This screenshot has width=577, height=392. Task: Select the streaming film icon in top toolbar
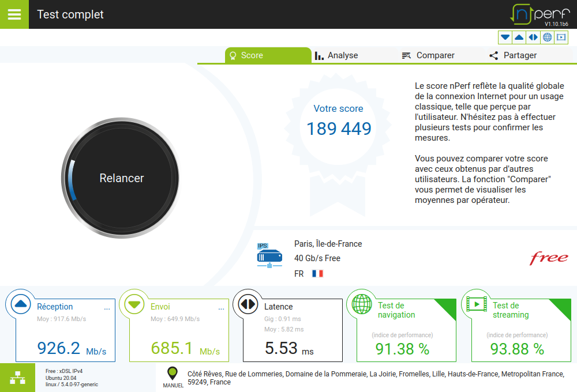coord(561,37)
